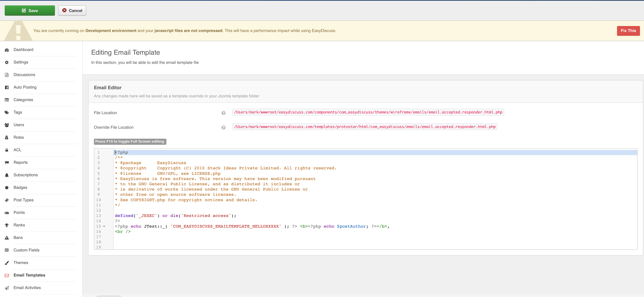Save the email template
Screen dimensions: 644x297
30,10
